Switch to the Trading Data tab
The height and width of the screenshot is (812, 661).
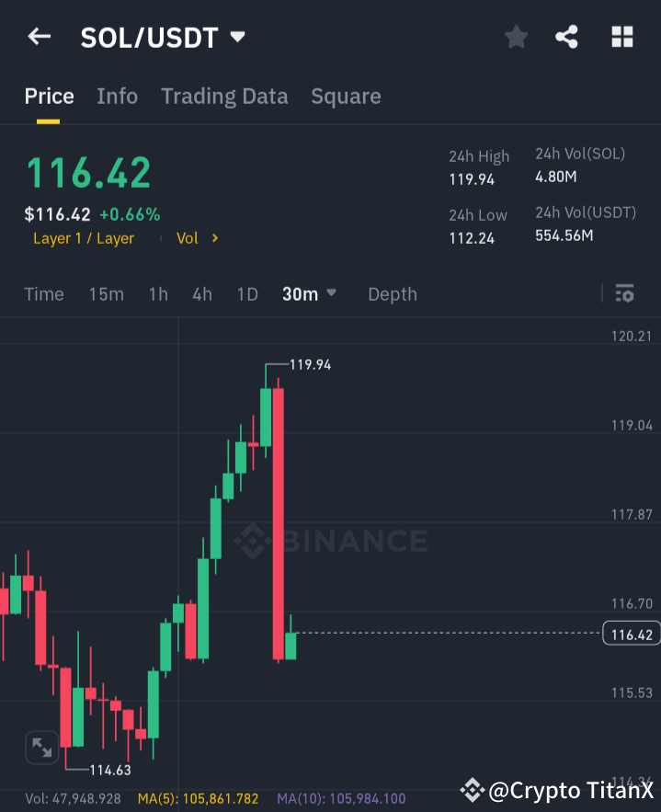[224, 96]
